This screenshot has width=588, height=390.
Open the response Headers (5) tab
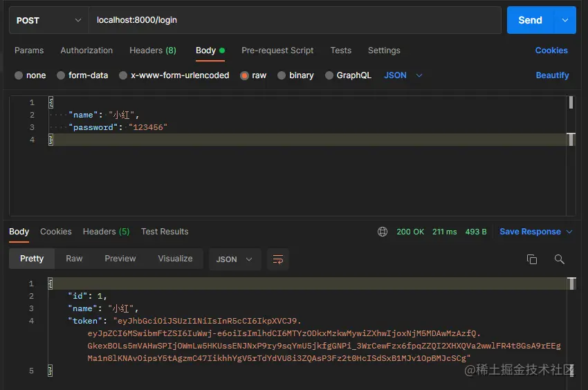(x=106, y=232)
